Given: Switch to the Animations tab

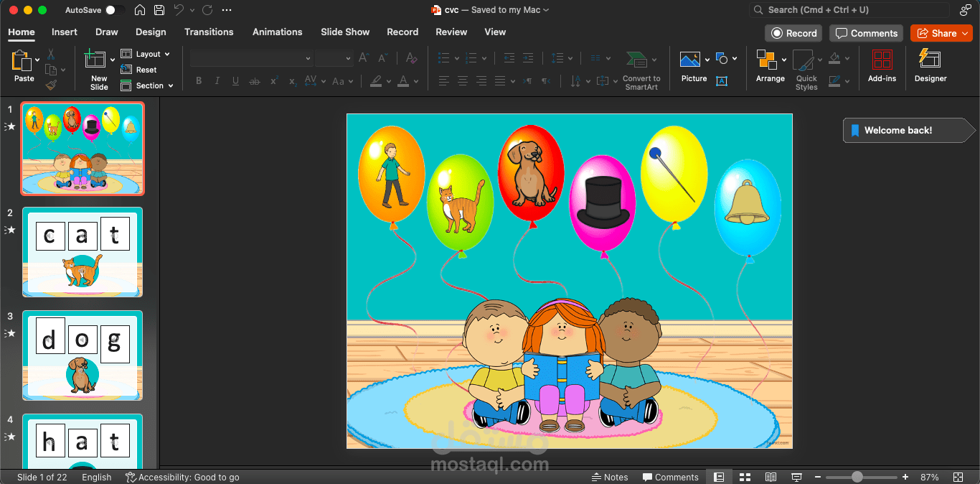Looking at the screenshot, I should (277, 32).
